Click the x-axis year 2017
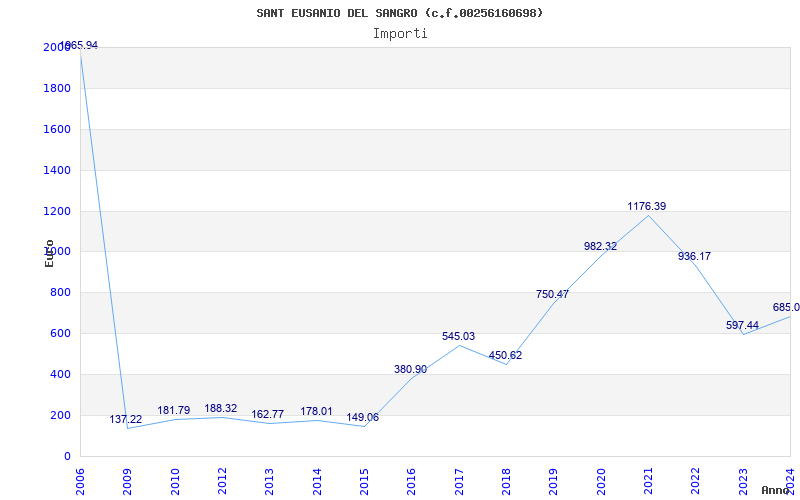 pos(459,481)
